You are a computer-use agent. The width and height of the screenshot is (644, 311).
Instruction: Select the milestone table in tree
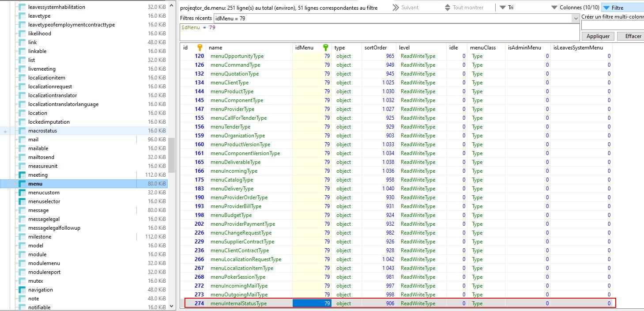[40, 237]
